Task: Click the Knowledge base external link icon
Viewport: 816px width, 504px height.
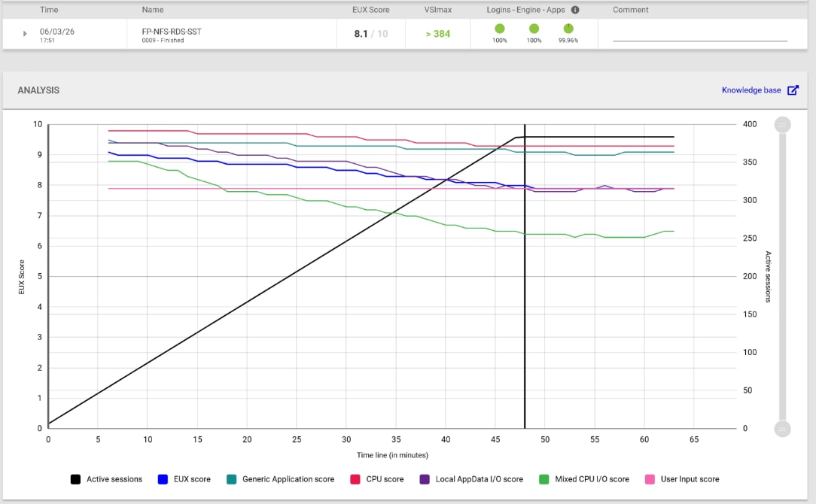Action: (793, 90)
